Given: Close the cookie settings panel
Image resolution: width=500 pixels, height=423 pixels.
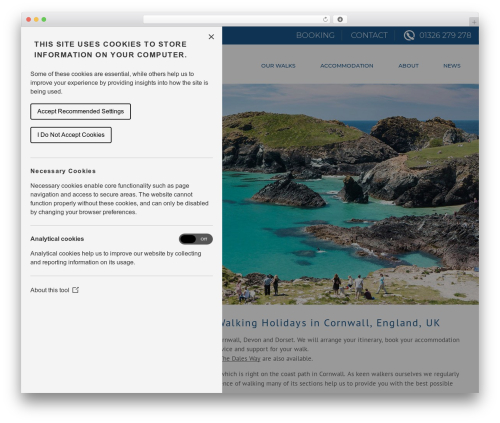Looking at the screenshot, I should click(211, 37).
